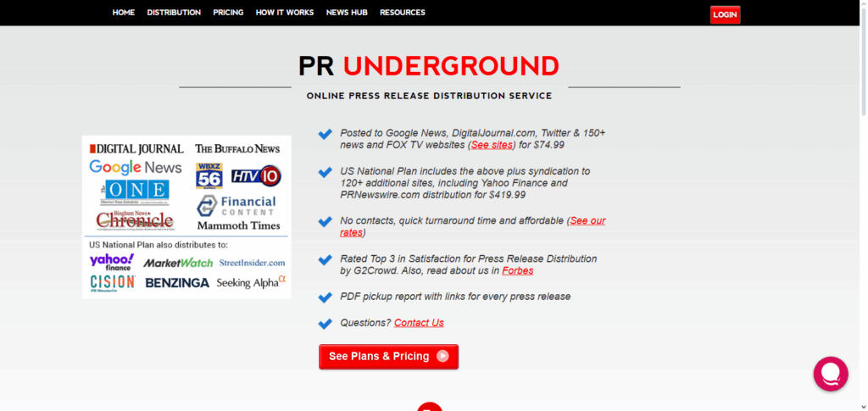Image resolution: width=868 pixels, height=411 pixels.
Task: Click checkmark beside 'Posted to Google News'
Action: [x=325, y=135]
